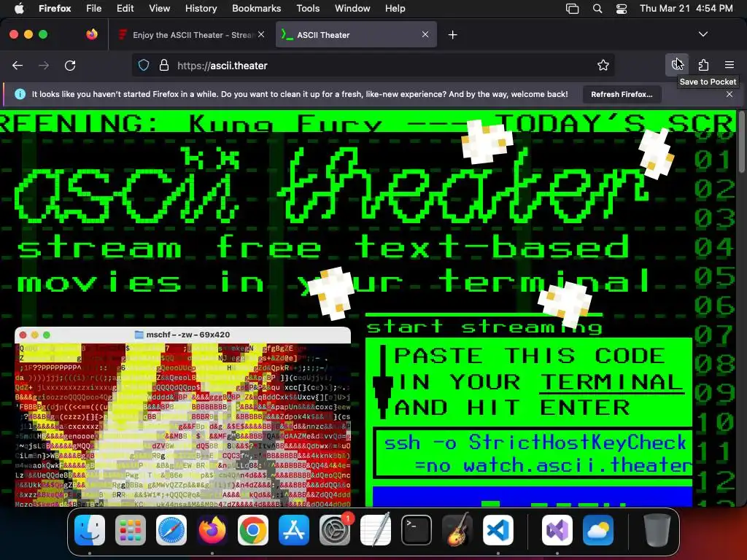Open the Firefox hamburger menu

729,65
